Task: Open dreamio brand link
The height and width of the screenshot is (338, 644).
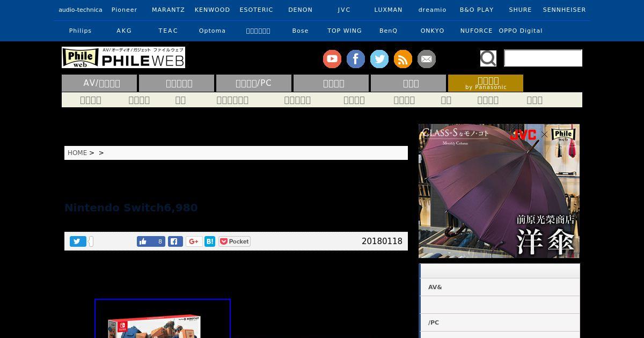Action: tap(433, 10)
